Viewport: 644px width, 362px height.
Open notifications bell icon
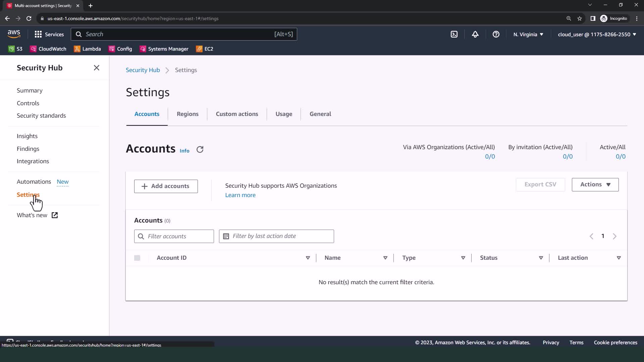475,34
